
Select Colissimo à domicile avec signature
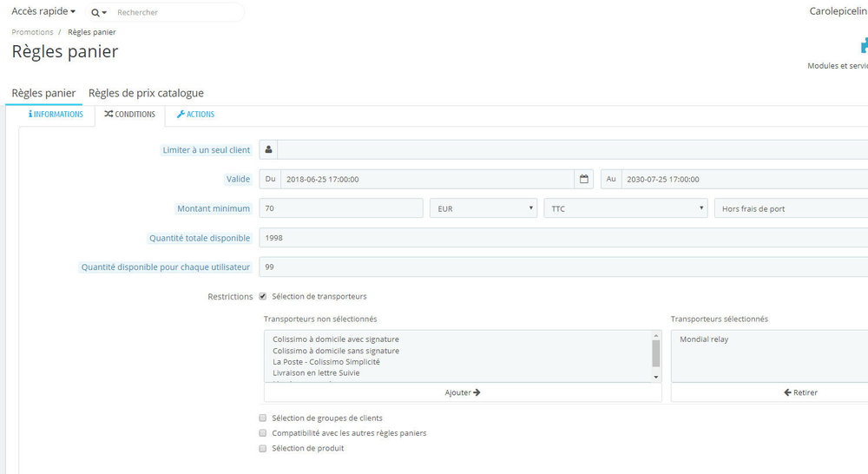pyautogui.click(x=335, y=339)
